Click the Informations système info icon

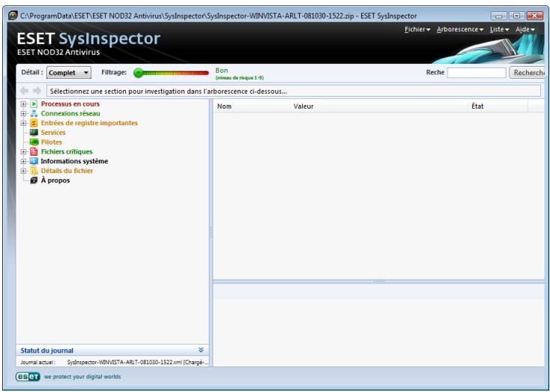pyautogui.click(x=34, y=161)
